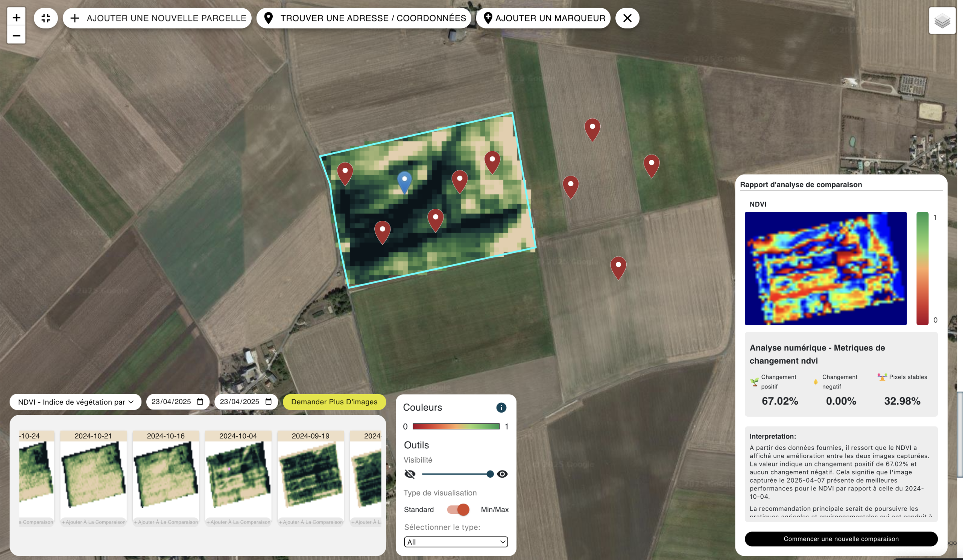The image size is (963, 560).
Task: Toggle Standard / Min/Max visualisation switch
Action: pyautogui.click(x=459, y=509)
